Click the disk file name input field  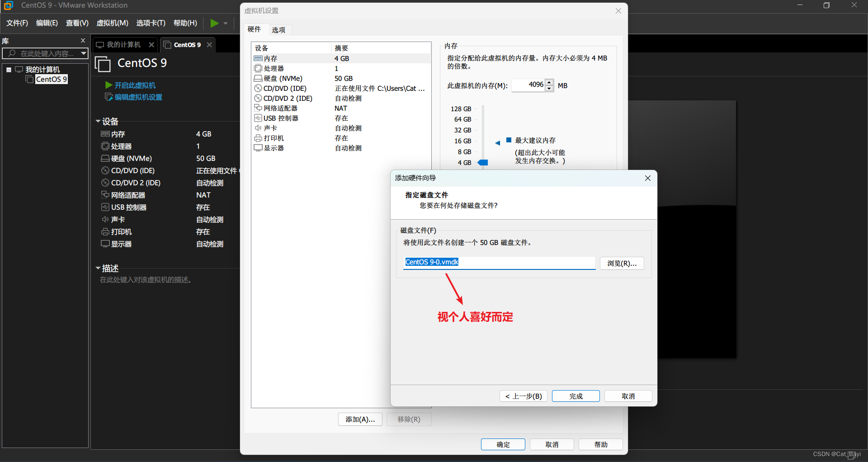499,263
